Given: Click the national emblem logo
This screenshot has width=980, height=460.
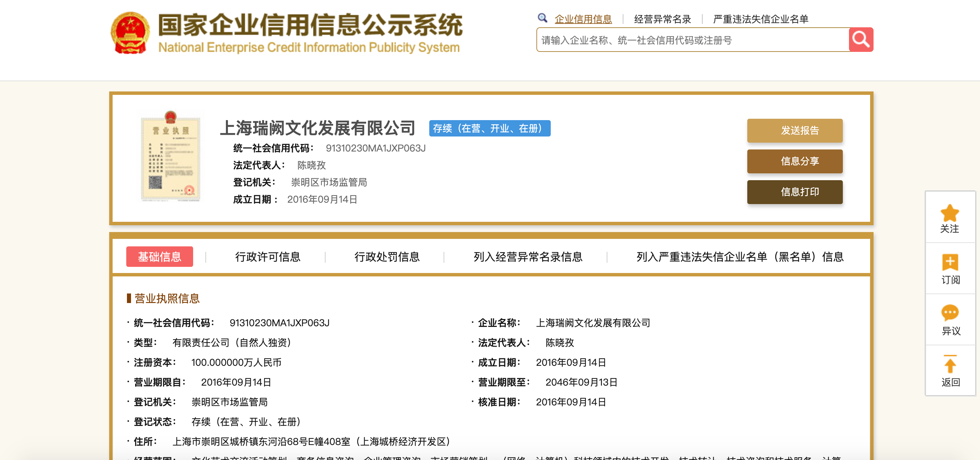Looking at the screenshot, I should point(130,33).
